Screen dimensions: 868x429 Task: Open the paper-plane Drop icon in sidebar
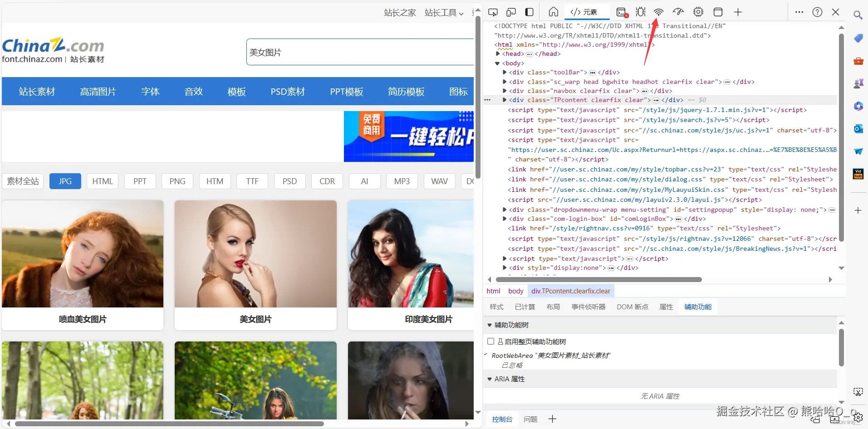pos(858,151)
